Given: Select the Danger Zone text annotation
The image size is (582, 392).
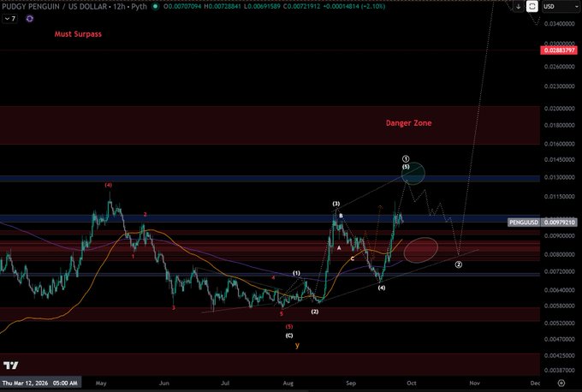Looking at the screenshot, I should tap(408, 123).
